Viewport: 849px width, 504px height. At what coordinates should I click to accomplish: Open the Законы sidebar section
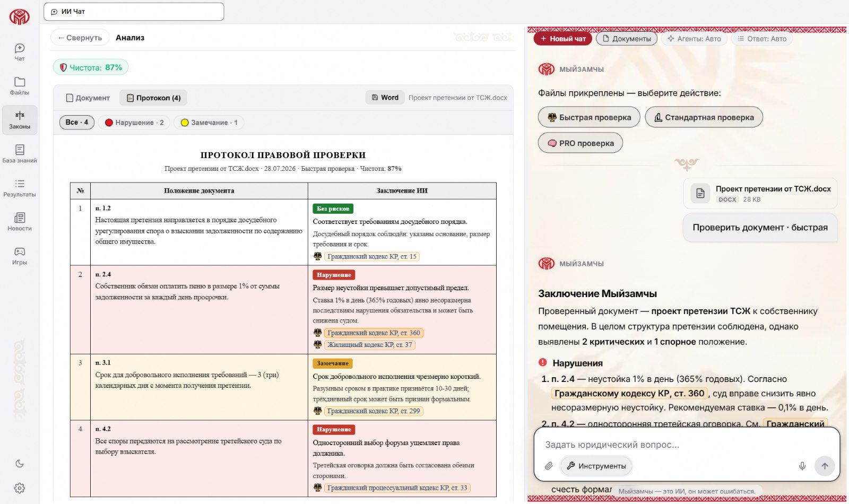20,120
